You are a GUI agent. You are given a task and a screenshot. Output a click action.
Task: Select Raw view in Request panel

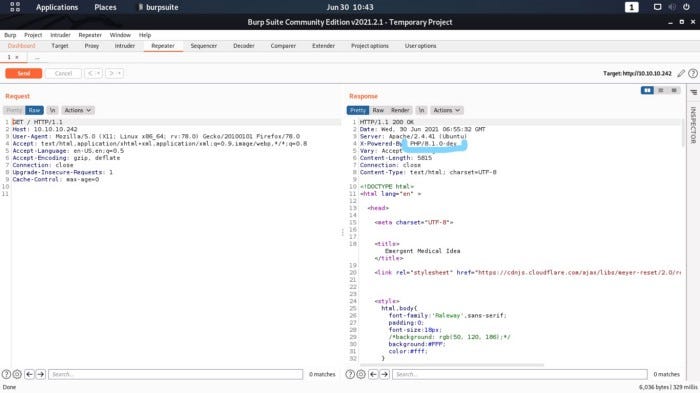tap(34, 110)
